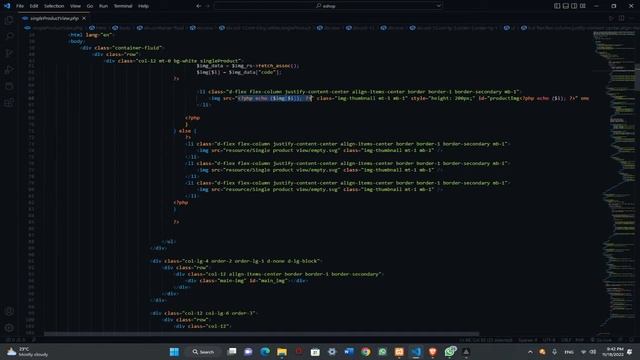Split the editor to the right
Viewport: 640px width, 360px height.
(621, 18)
